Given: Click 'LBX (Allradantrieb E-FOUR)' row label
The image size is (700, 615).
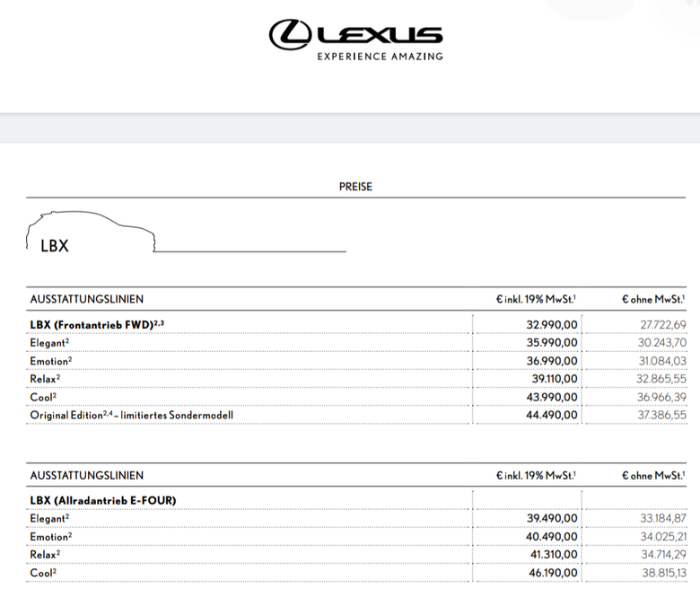Looking at the screenshot, I should click(103, 501).
